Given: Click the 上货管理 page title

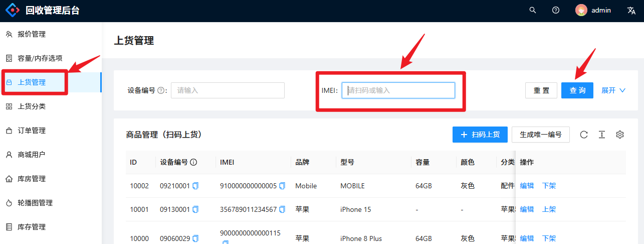Looking at the screenshot, I should pos(134,41).
